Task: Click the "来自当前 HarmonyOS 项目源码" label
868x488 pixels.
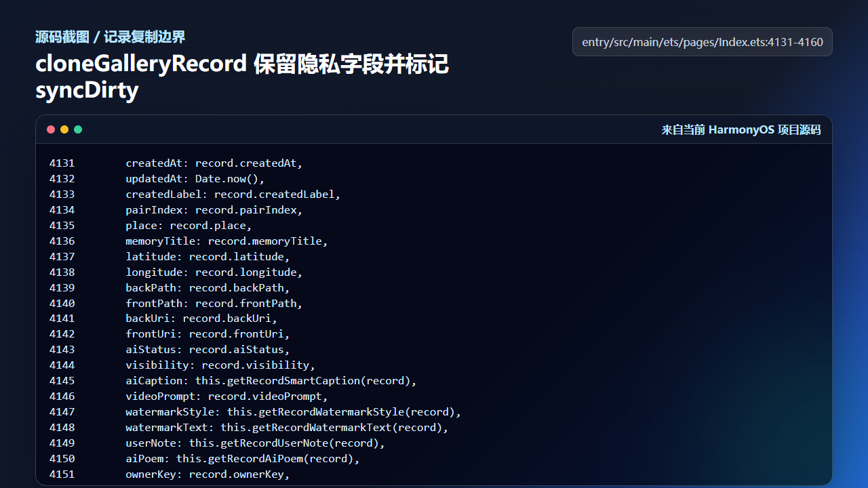Action: [x=741, y=130]
